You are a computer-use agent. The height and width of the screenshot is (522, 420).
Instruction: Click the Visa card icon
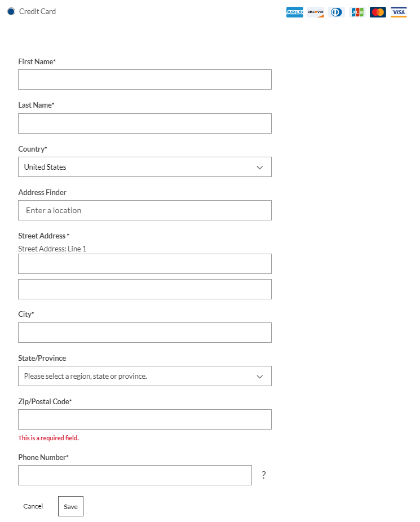[x=399, y=12]
